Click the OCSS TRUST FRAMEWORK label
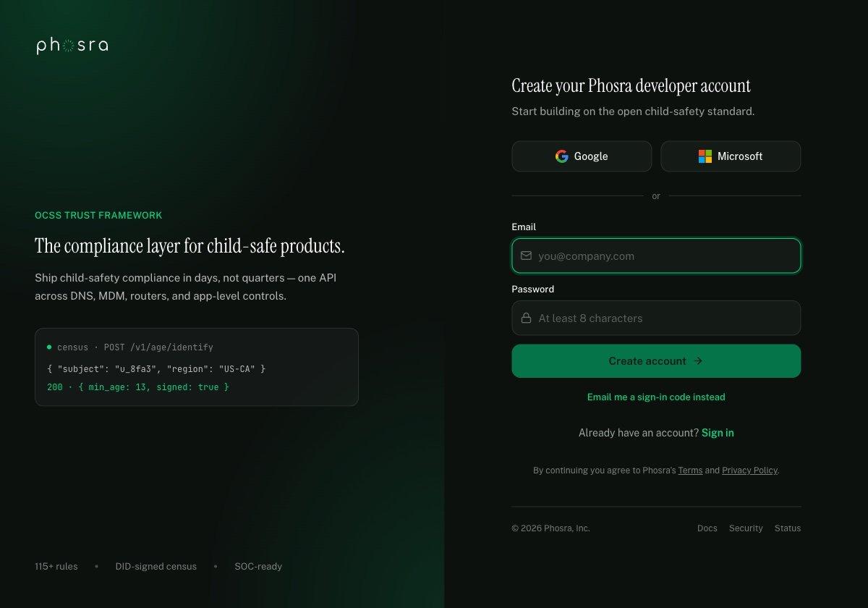The image size is (868, 608). 98,216
